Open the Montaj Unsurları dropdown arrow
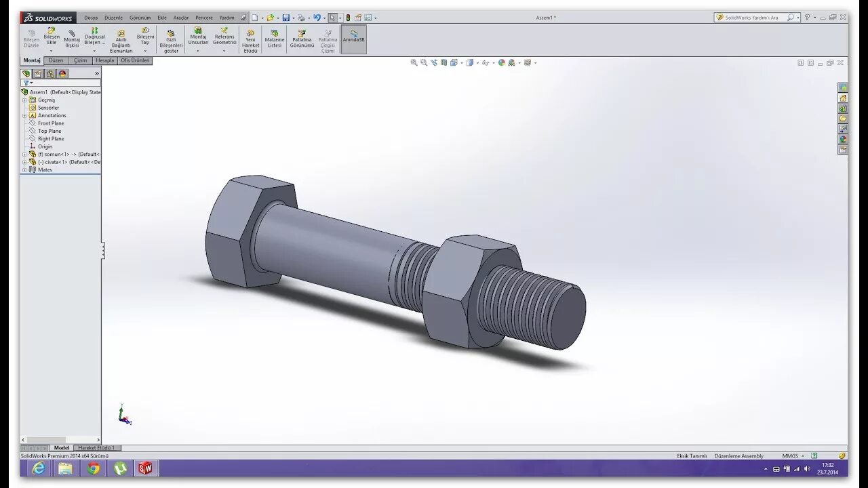 coord(198,51)
